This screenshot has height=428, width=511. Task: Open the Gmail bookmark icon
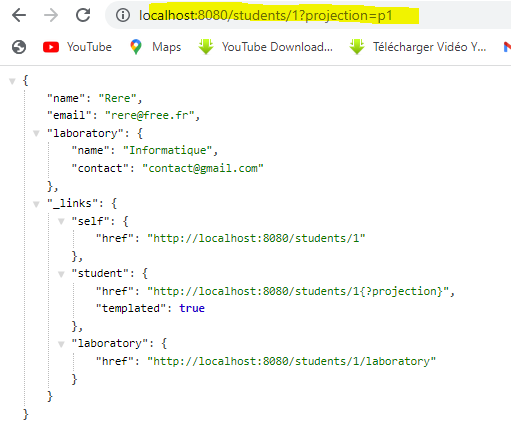click(x=507, y=47)
